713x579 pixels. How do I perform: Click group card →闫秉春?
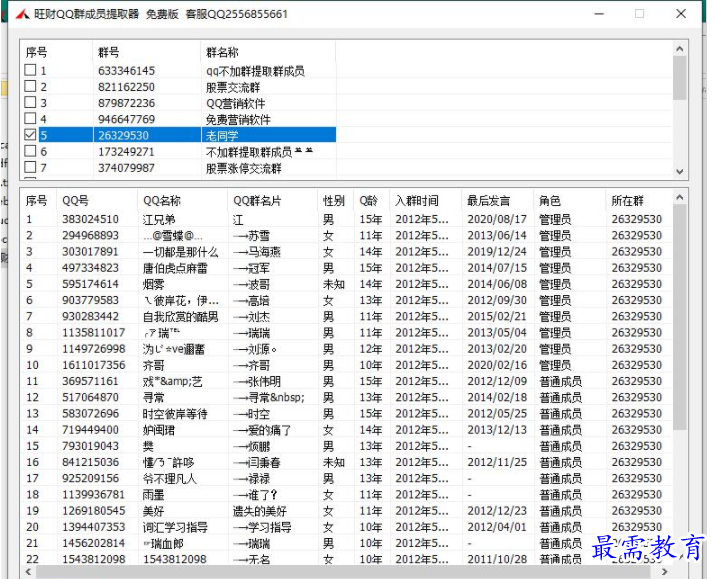click(x=257, y=463)
